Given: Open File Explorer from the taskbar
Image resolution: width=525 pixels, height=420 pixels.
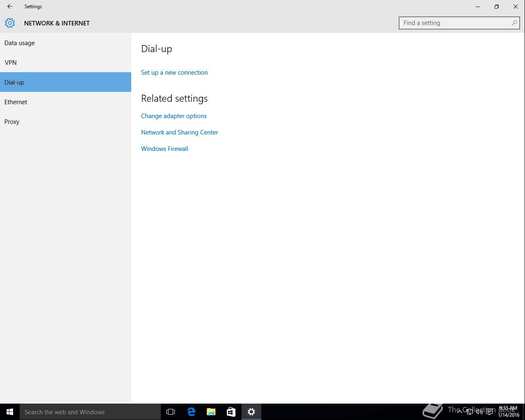Looking at the screenshot, I should [x=211, y=412].
